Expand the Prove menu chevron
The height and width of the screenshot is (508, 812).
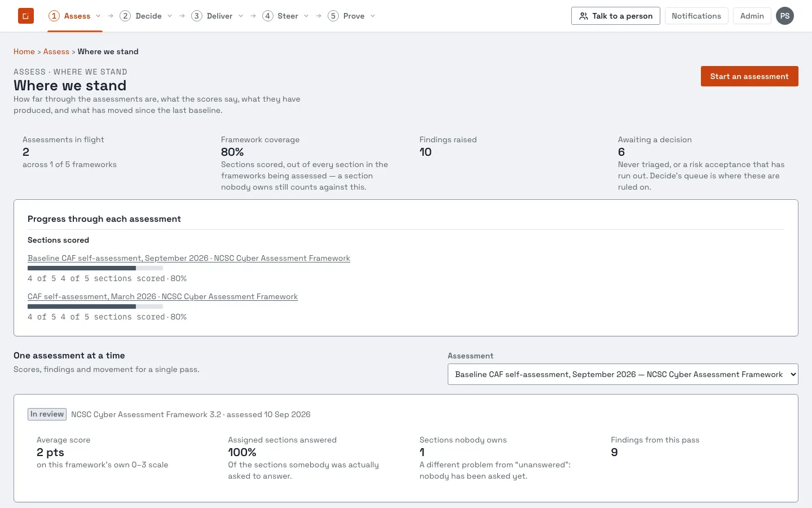coord(373,16)
